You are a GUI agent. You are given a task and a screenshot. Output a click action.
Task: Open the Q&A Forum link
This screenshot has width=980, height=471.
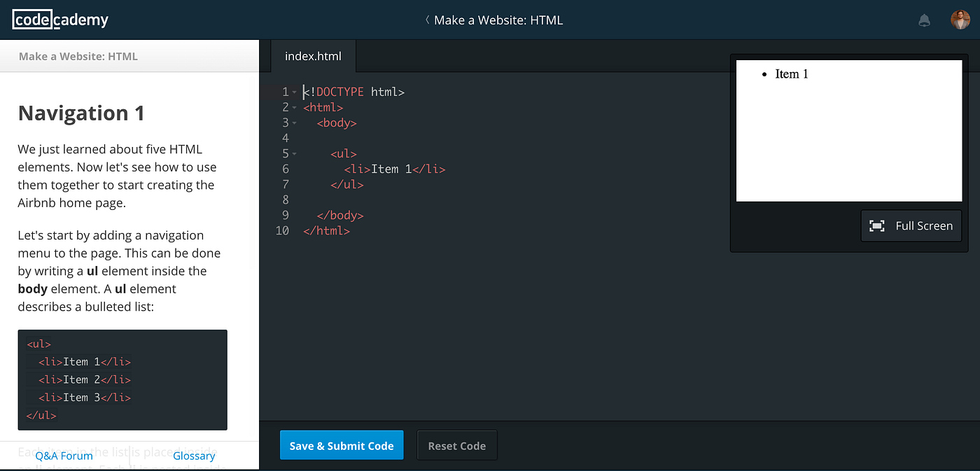point(63,456)
